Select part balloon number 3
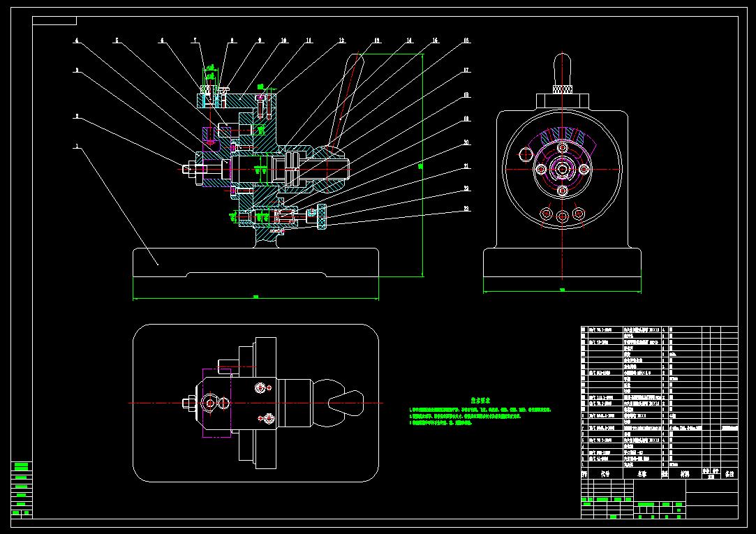Viewport: 756px width, 534px height. 77,71
